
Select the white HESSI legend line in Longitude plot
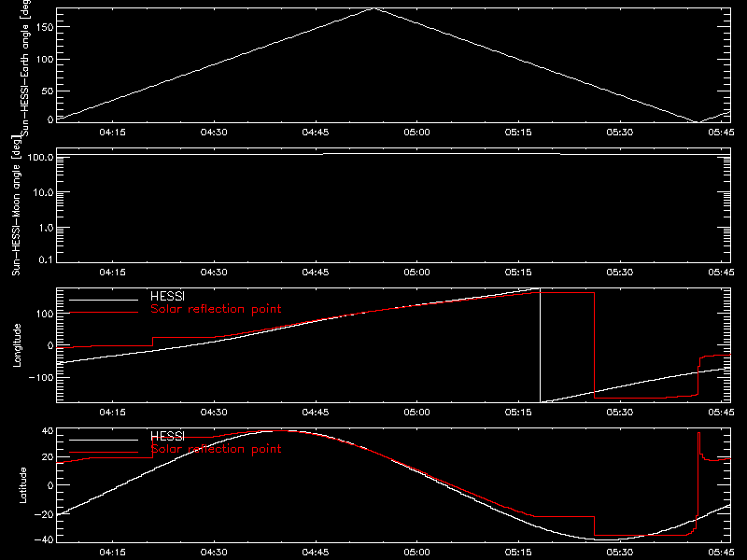104,300
